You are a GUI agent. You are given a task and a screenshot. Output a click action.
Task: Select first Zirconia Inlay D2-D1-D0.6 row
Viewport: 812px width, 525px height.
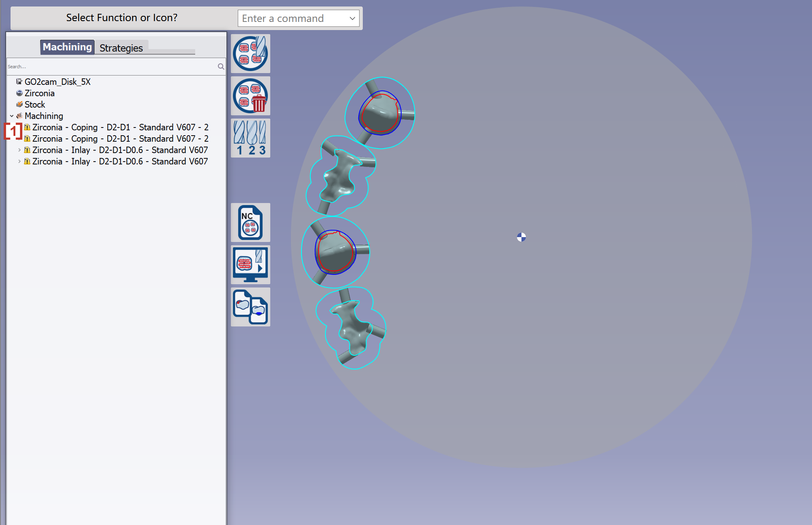click(x=120, y=150)
